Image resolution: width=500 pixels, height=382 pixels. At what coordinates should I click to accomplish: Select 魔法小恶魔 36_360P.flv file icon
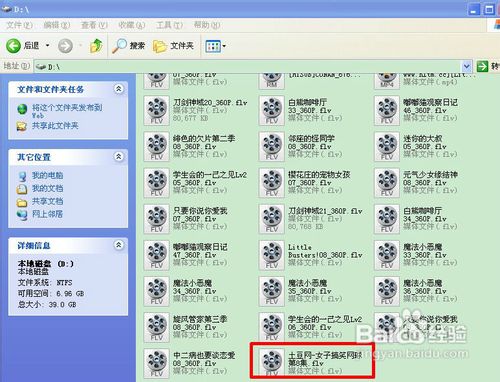(387, 291)
